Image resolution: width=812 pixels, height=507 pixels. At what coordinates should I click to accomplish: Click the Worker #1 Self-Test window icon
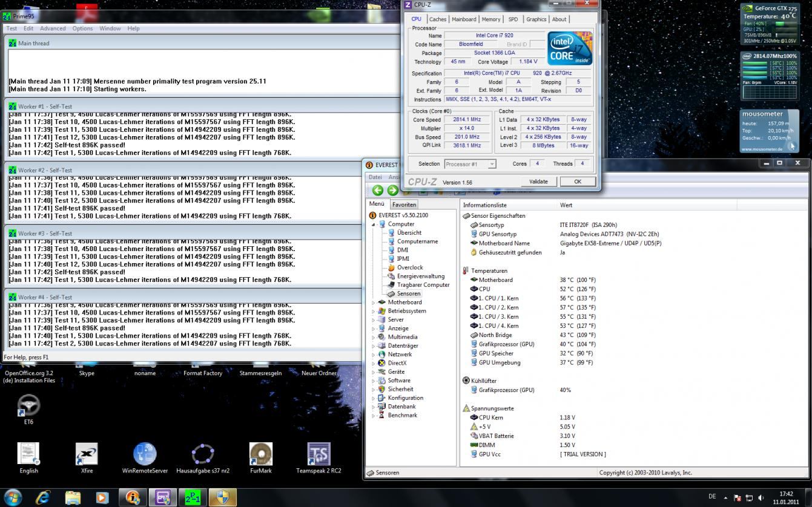click(x=12, y=106)
